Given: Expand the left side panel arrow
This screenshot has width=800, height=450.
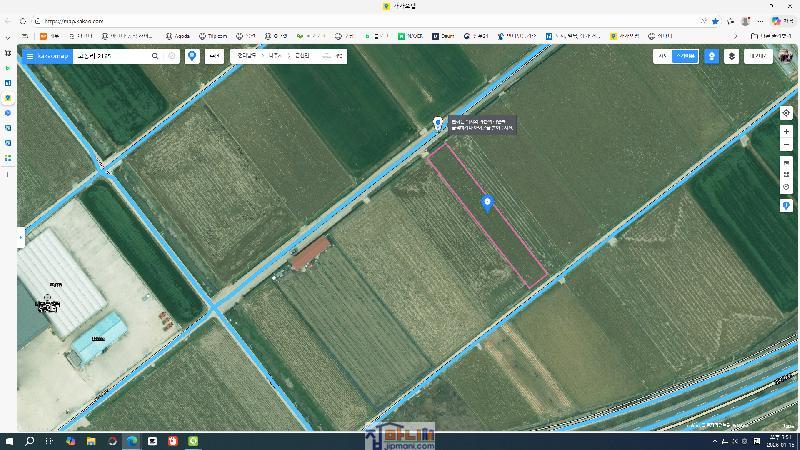Looking at the screenshot, I should (x=20, y=237).
